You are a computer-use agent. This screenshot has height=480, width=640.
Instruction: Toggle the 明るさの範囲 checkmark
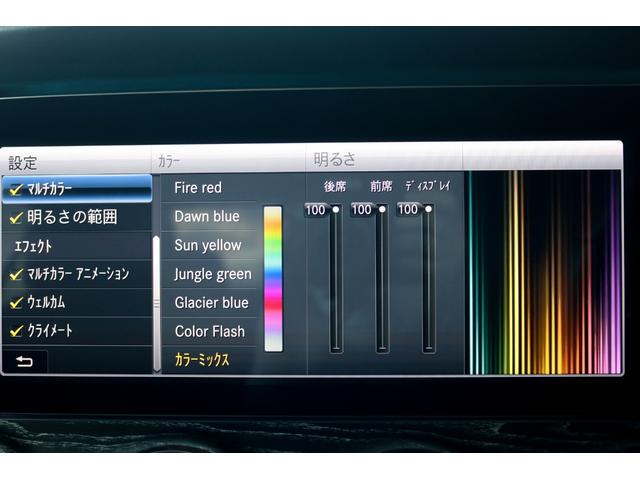coord(15,216)
